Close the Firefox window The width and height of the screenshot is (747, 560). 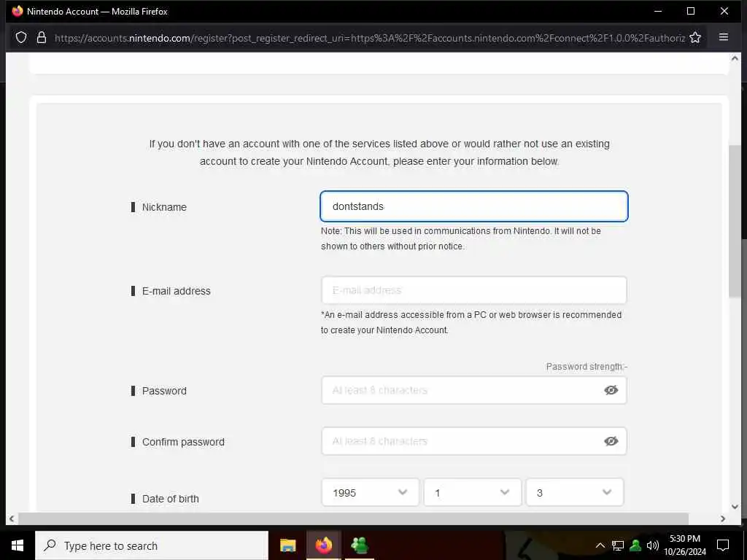tap(724, 11)
